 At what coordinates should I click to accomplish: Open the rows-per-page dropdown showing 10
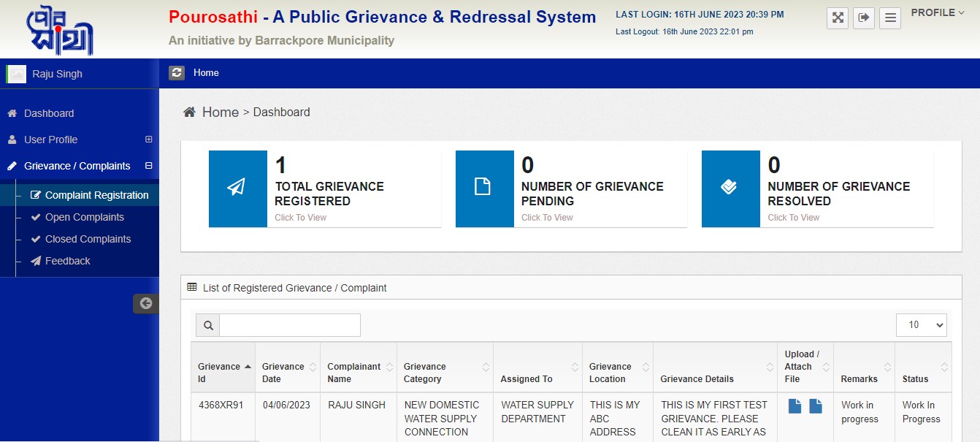click(921, 325)
